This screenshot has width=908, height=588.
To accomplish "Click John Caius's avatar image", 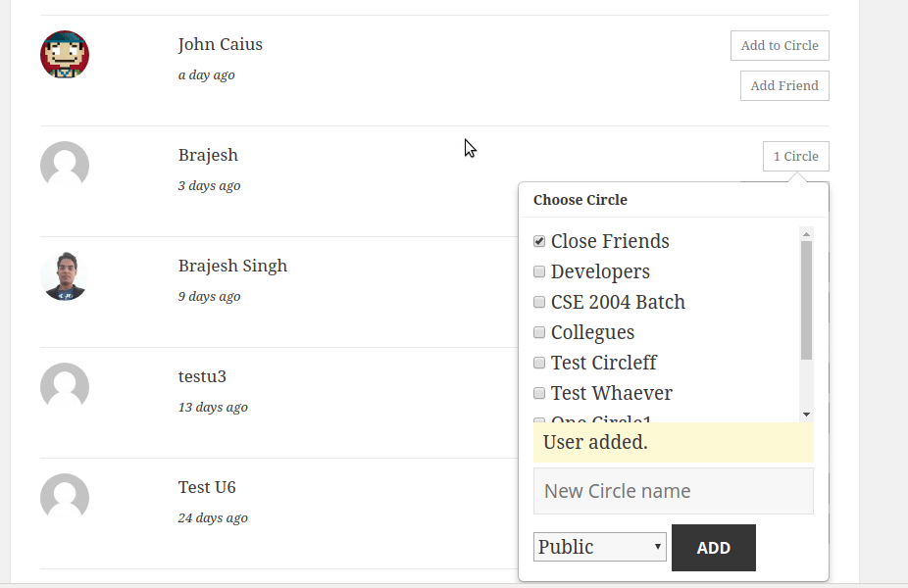I will [x=64, y=55].
